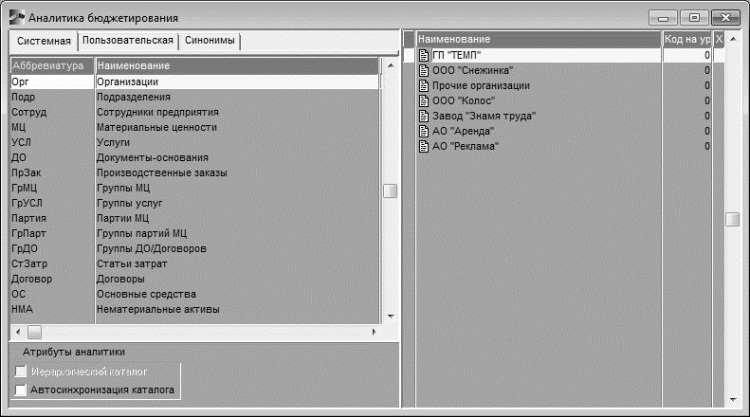Click the ГрПарт abbreviation cell

(52, 233)
